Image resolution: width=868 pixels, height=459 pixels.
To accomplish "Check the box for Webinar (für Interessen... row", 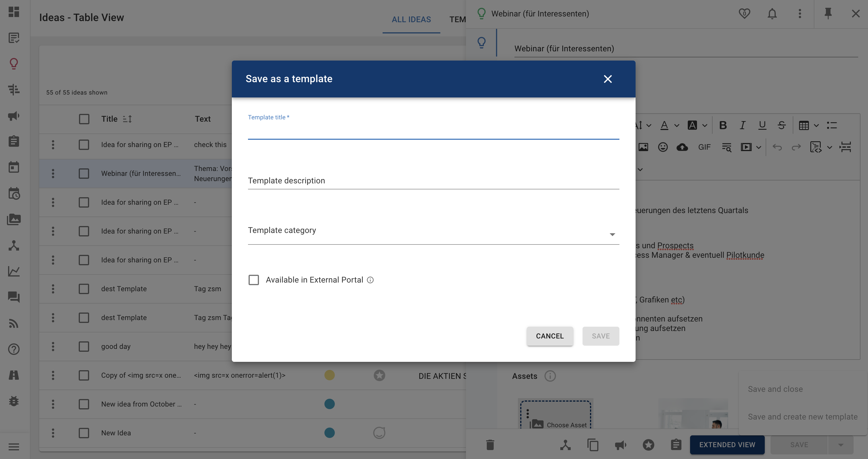I will coord(84,174).
